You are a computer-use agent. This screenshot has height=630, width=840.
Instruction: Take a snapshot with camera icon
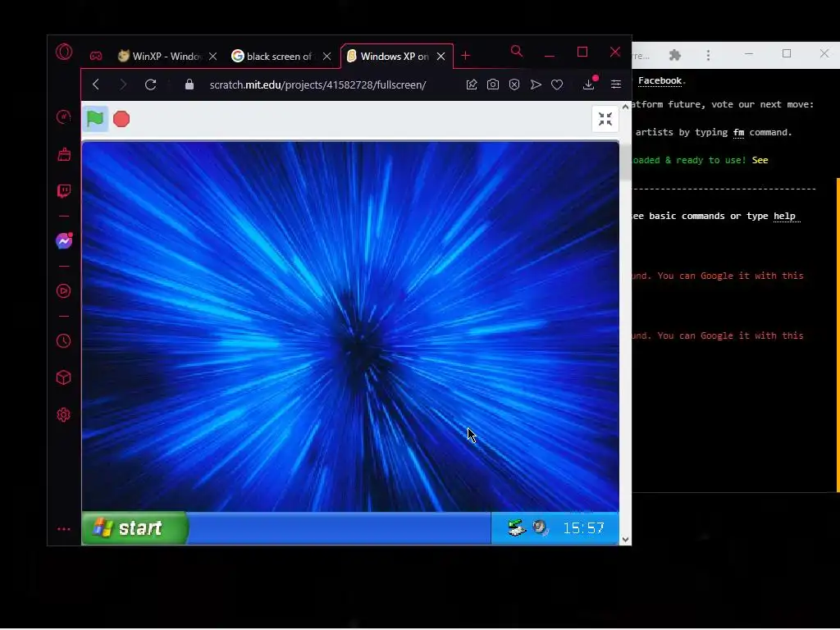coord(493,84)
